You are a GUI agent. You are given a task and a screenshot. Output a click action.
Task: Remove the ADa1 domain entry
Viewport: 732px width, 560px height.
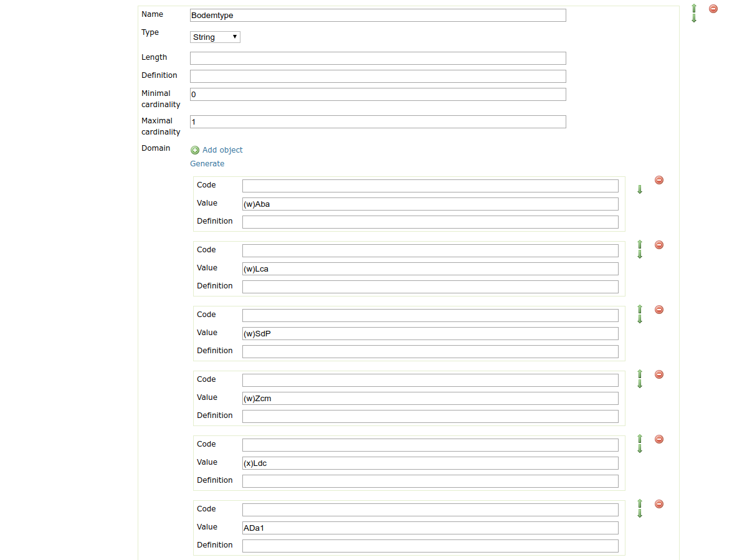click(x=659, y=504)
